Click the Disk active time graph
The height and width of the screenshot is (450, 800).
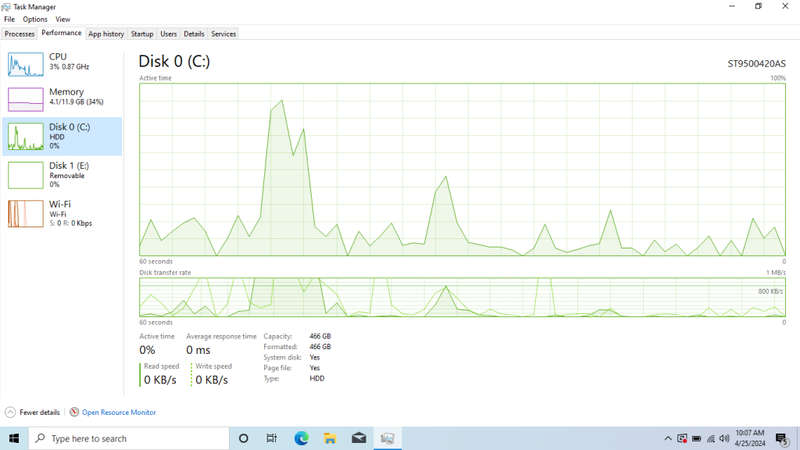point(462,169)
